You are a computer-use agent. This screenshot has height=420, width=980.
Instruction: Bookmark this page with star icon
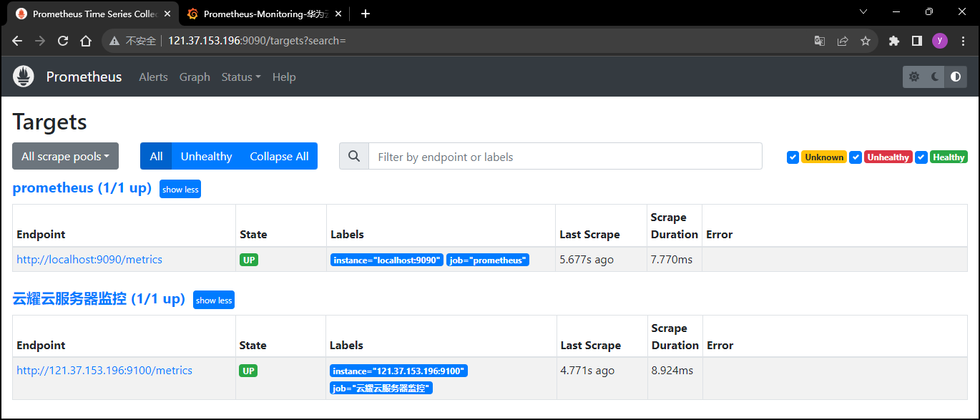[x=866, y=41]
